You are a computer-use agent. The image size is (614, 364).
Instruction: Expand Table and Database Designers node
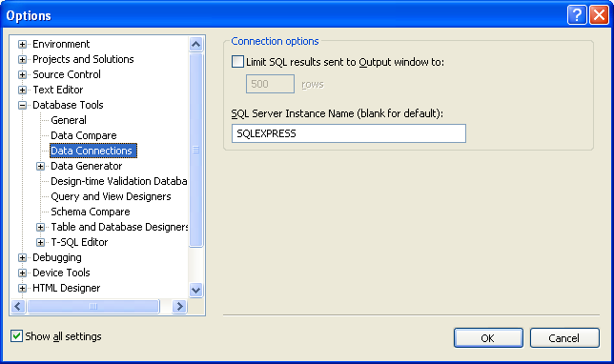point(40,228)
